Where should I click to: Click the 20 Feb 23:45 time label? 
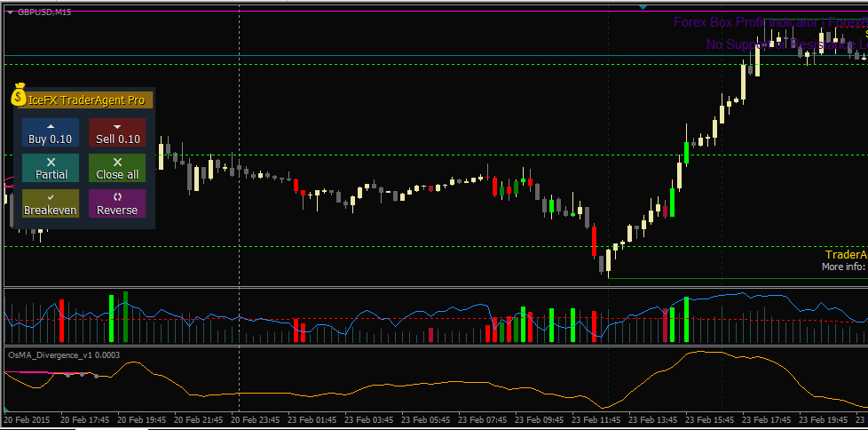[x=256, y=419]
